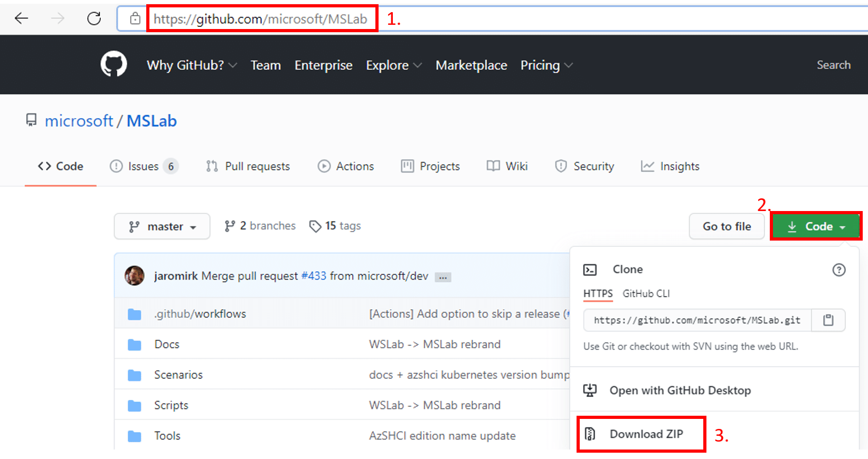Screen dimensions: 868x459
Task: Reload the page with refresh icon
Action: pyautogui.click(x=94, y=18)
